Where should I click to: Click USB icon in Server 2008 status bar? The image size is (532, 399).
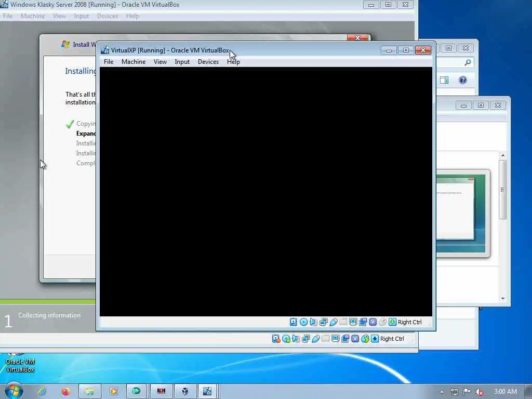[x=315, y=339]
